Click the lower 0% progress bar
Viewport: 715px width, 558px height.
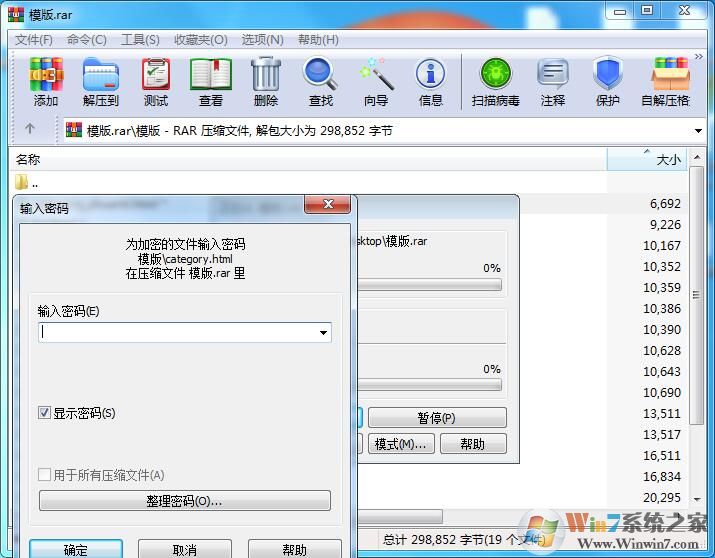point(430,386)
